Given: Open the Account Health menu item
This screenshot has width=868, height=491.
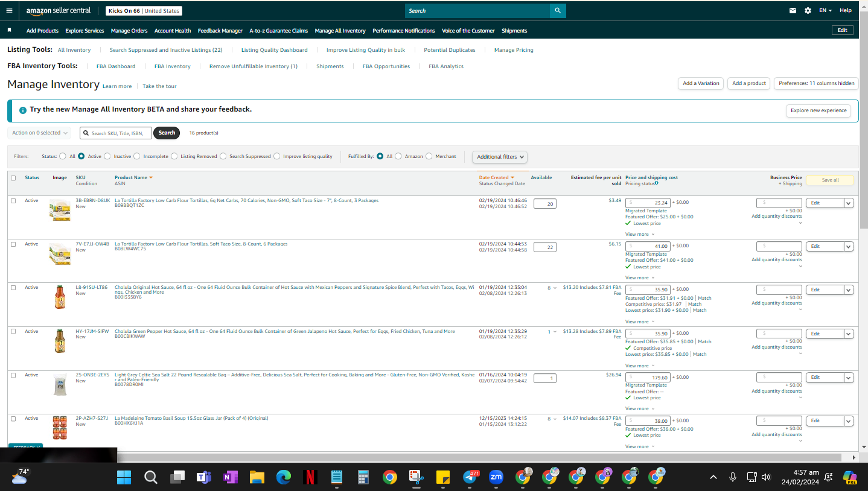Looking at the screenshot, I should [173, 31].
